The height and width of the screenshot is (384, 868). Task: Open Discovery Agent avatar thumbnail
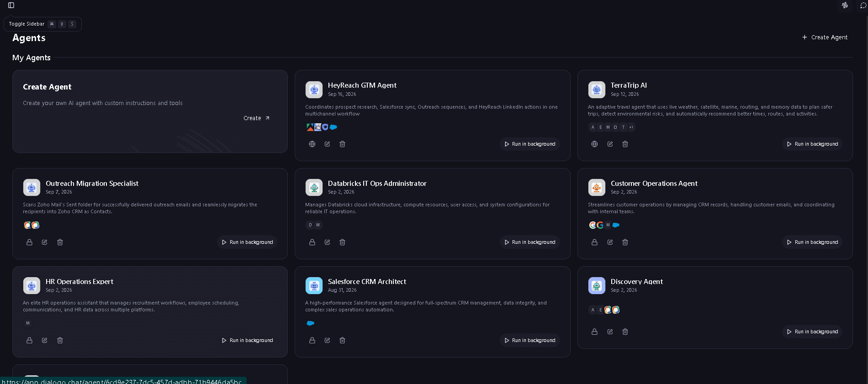coord(597,286)
